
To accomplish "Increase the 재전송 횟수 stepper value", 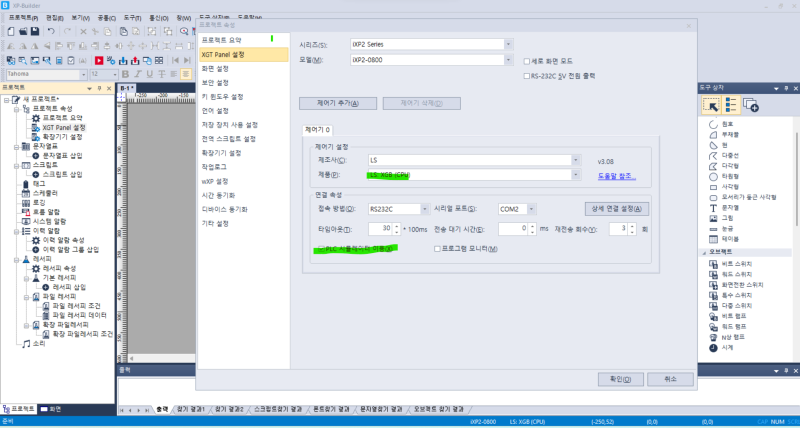I will pyautogui.click(x=632, y=226).
